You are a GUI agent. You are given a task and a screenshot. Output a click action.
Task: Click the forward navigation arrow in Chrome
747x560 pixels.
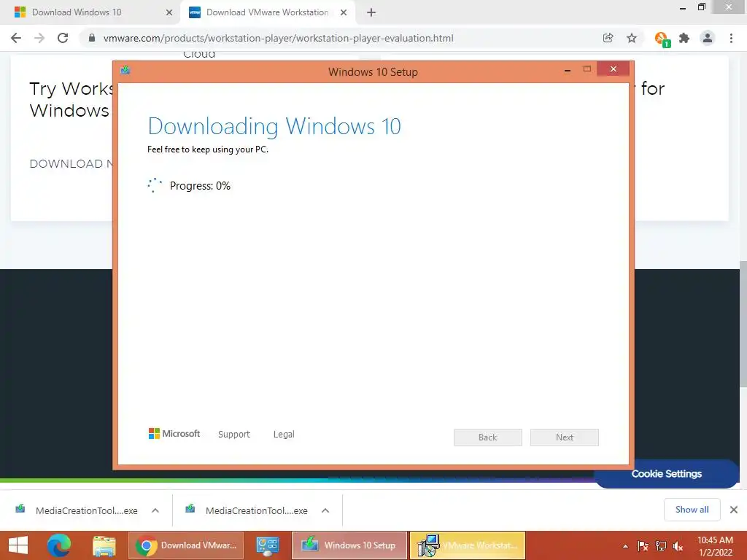(39, 38)
